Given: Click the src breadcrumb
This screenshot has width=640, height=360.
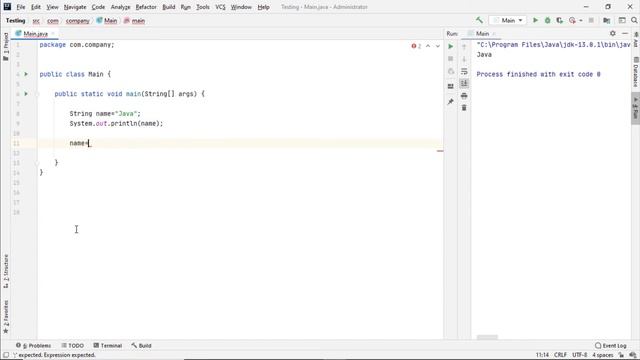Looking at the screenshot, I should tap(36, 21).
